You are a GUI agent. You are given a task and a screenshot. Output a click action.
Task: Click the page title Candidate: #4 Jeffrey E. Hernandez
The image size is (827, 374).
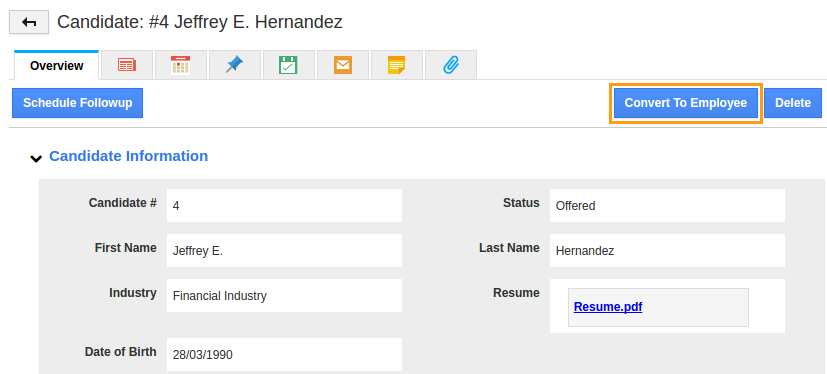pyautogui.click(x=200, y=22)
